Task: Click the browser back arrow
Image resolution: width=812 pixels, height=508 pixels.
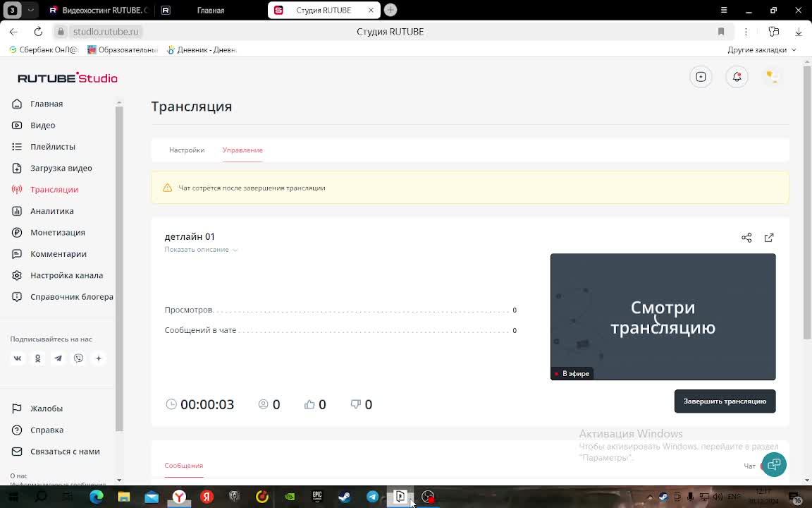Action: (13, 32)
